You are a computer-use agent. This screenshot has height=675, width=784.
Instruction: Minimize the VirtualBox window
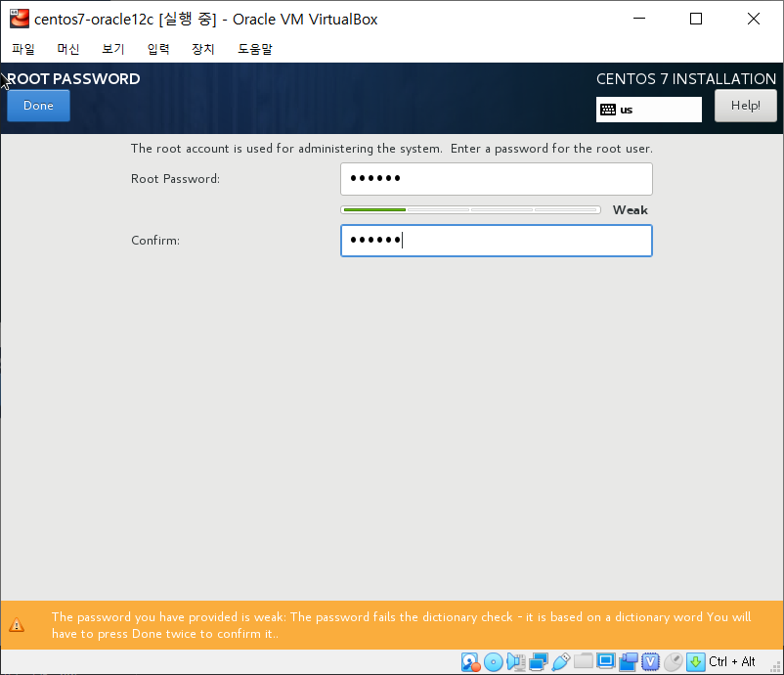click(x=639, y=19)
